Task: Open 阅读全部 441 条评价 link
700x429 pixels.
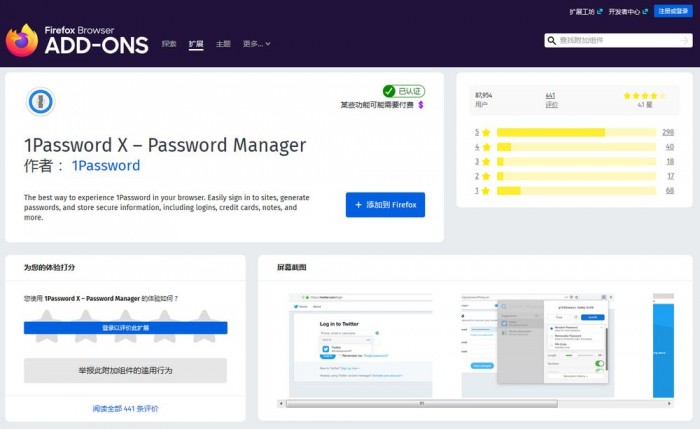Action: [x=125, y=408]
